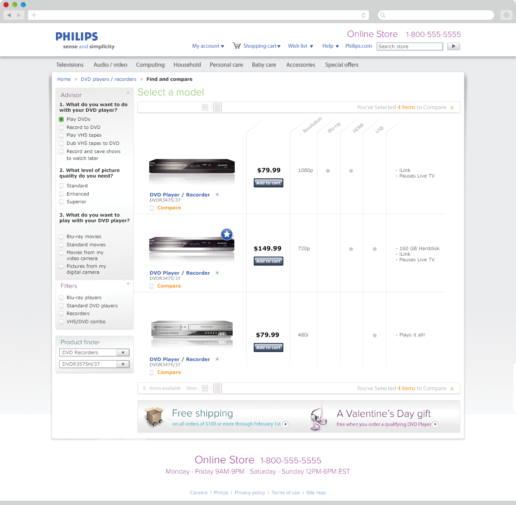Add the $149.99 recorder to cart
Image resolution: width=516 pixels, height=505 pixels.
[x=268, y=261]
